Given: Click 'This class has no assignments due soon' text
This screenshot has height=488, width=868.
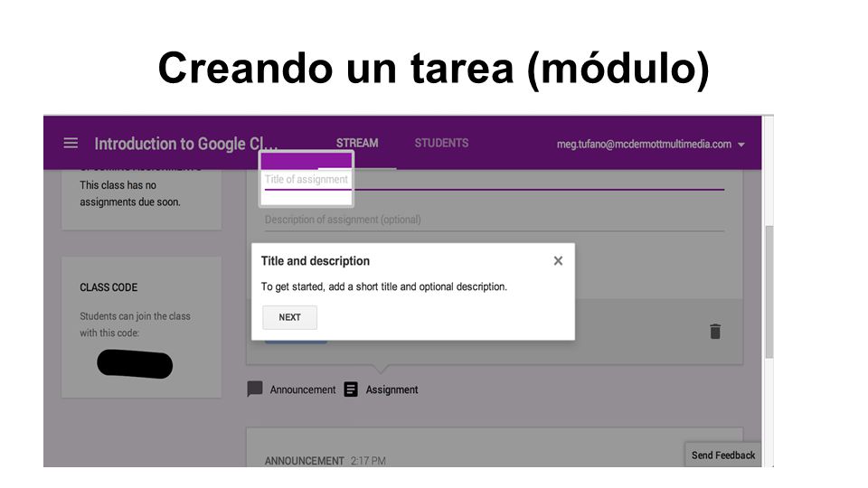Looking at the screenshot, I should tap(130, 193).
